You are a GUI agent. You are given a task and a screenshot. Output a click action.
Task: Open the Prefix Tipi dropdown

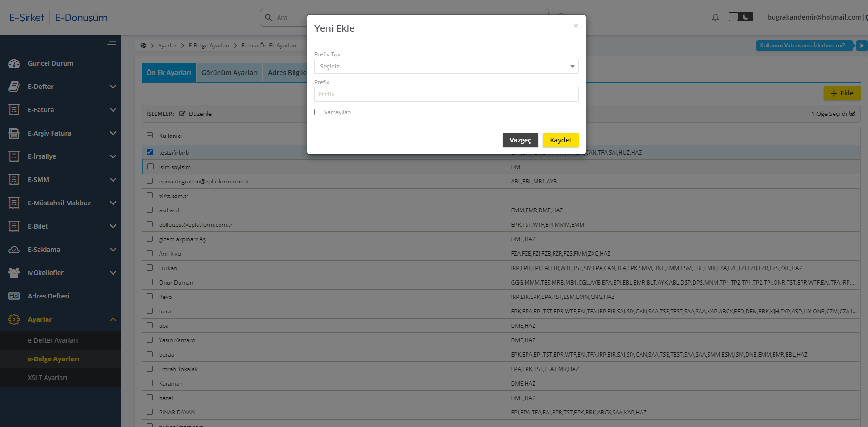click(x=446, y=66)
